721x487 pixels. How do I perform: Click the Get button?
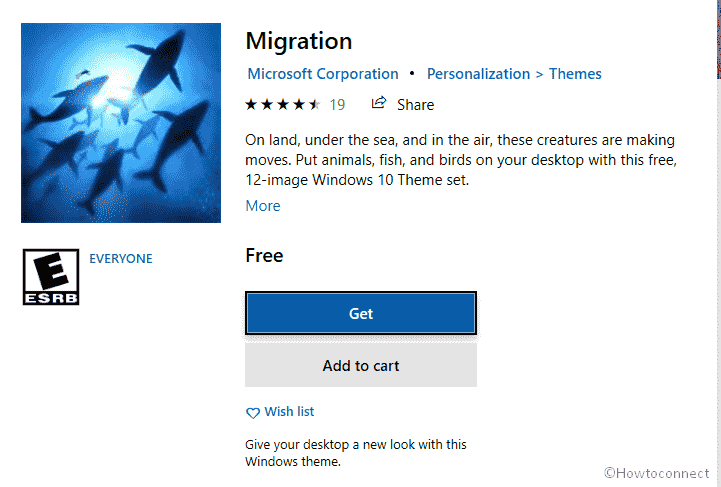pyautogui.click(x=360, y=313)
